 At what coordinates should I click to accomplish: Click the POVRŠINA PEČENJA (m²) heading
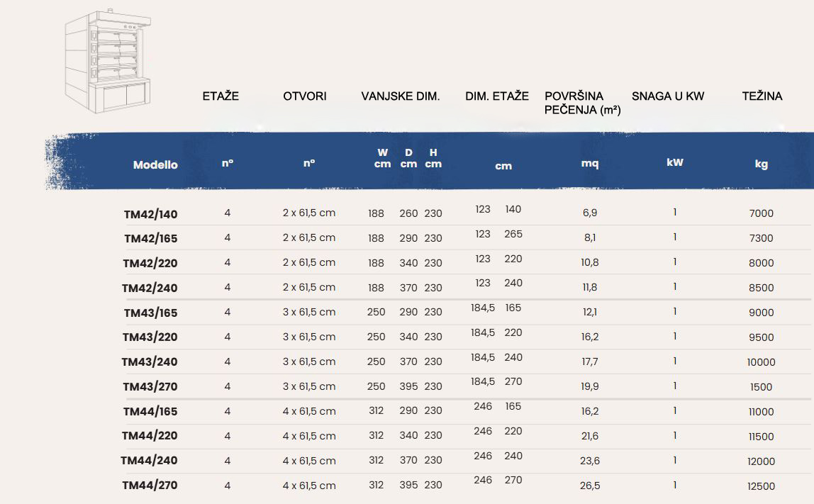click(x=582, y=103)
